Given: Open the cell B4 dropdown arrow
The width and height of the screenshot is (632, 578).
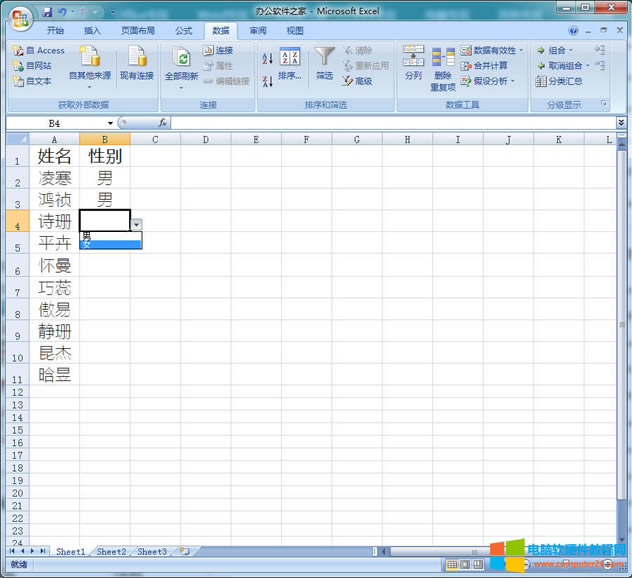Looking at the screenshot, I should 137,226.
